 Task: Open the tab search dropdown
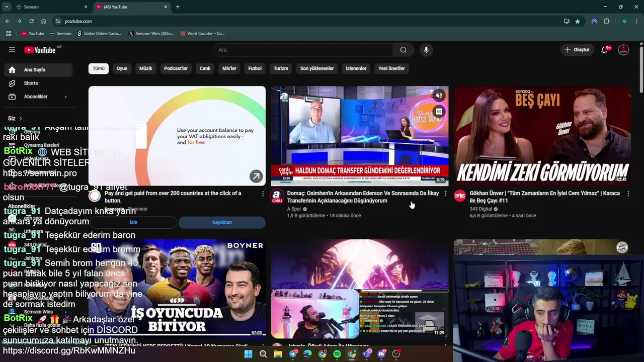(x=7, y=7)
